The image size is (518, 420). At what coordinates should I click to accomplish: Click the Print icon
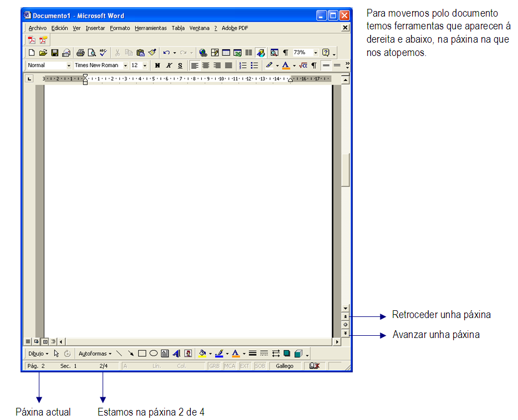click(80, 53)
